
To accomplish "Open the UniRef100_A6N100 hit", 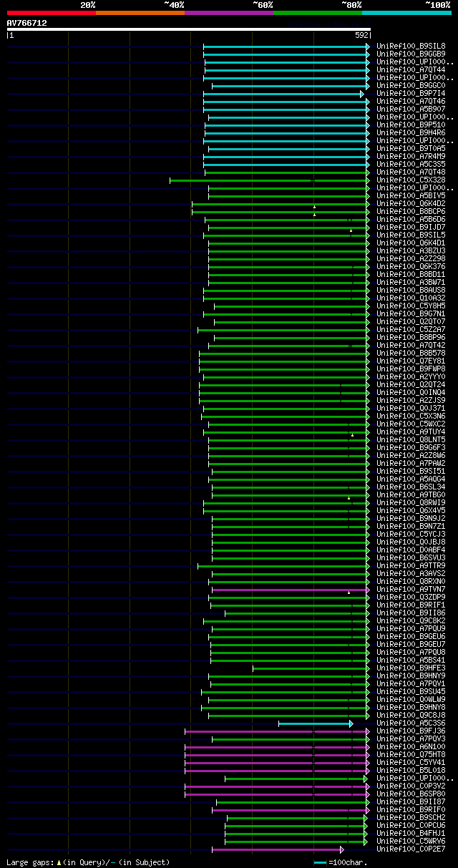I will pos(411,747).
